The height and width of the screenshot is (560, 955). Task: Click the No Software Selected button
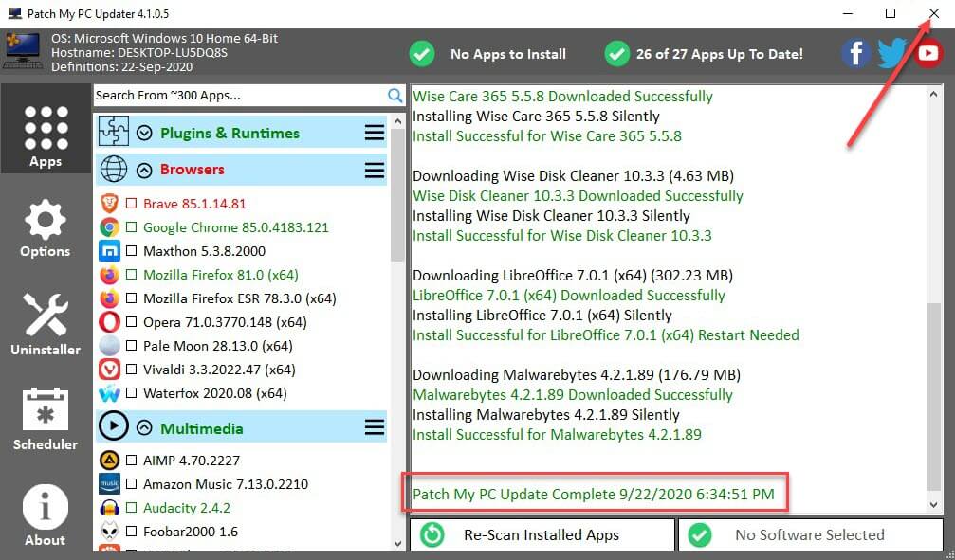[x=810, y=535]
